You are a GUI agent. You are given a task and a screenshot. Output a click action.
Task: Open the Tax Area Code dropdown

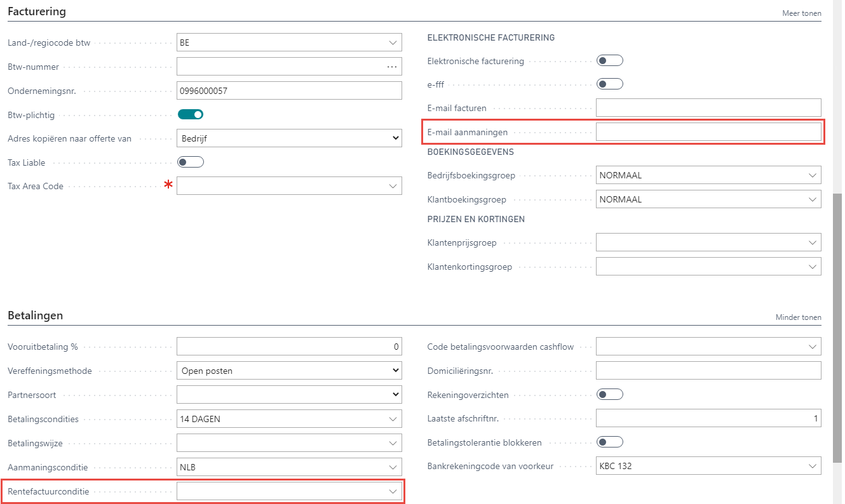(392, 186)
